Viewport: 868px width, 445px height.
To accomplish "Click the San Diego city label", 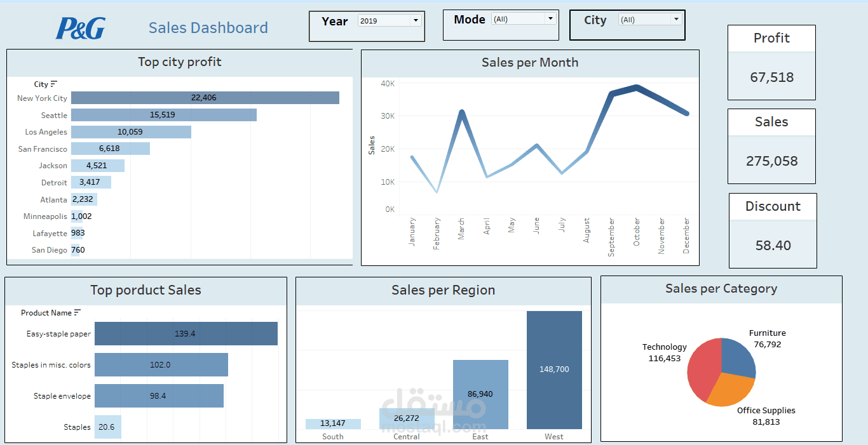I will point(50,250).
